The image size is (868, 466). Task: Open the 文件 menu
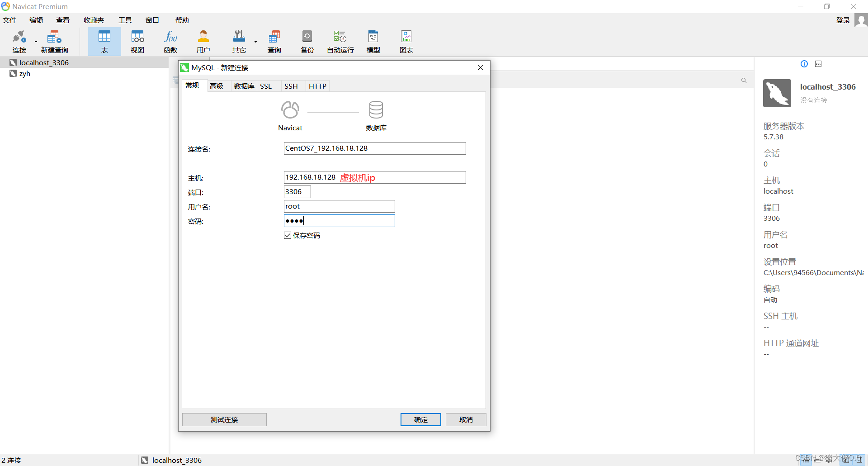pos(9,20)
